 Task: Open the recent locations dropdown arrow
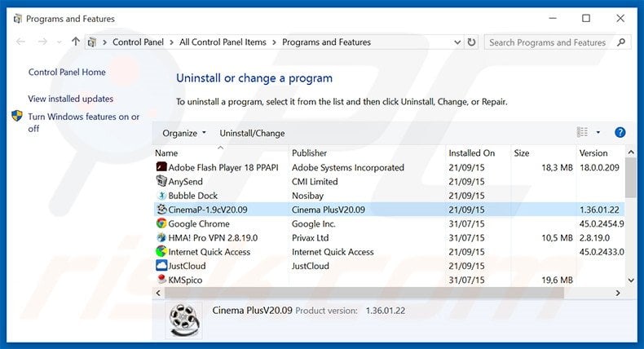pos(60,42)
